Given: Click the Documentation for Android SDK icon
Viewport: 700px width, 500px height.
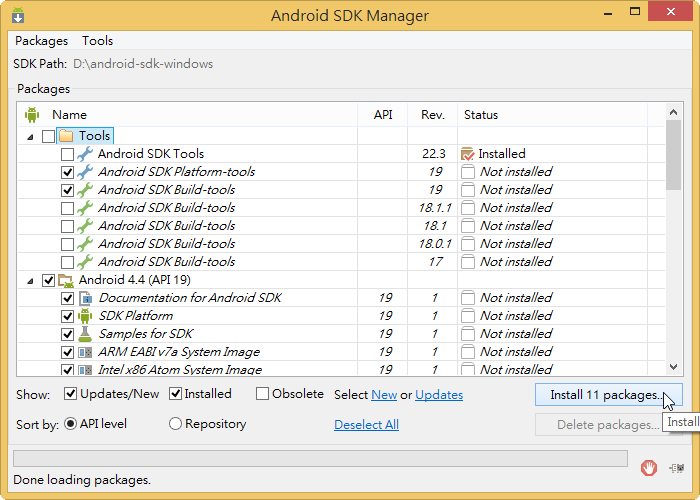Looking at the screenshot, I should coord(85,298).
